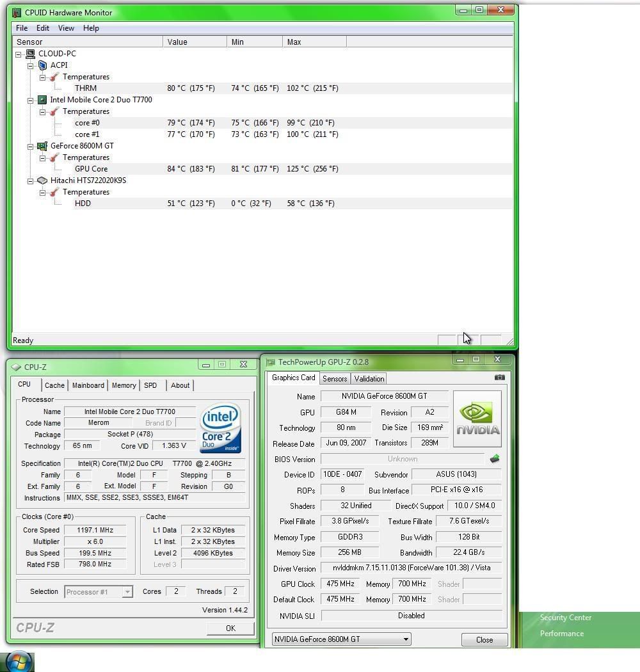Open the Help menu in Hardware Monitor

[91, 28]
